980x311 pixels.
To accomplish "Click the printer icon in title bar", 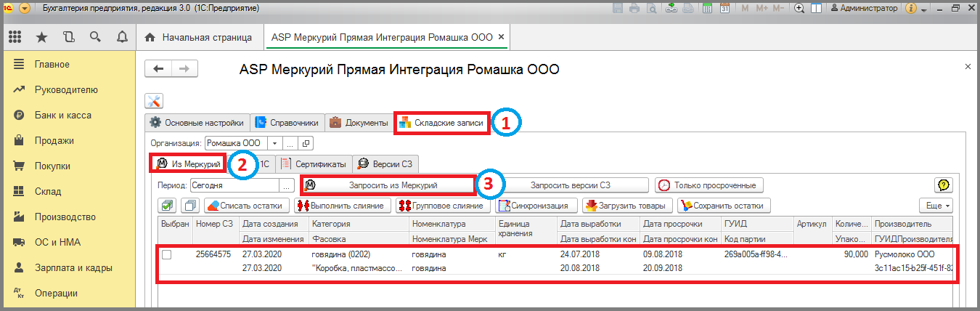I will 634,9.
